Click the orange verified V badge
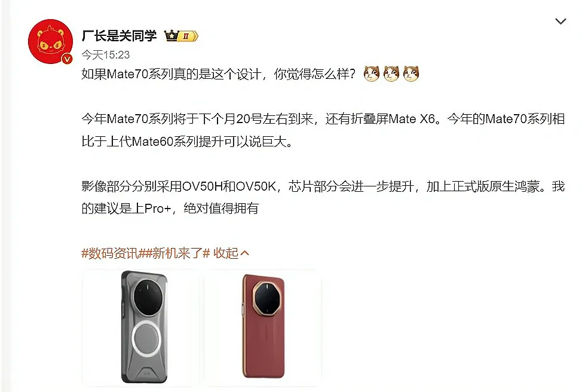The image size is (582, 392). [x=67, y=59]
